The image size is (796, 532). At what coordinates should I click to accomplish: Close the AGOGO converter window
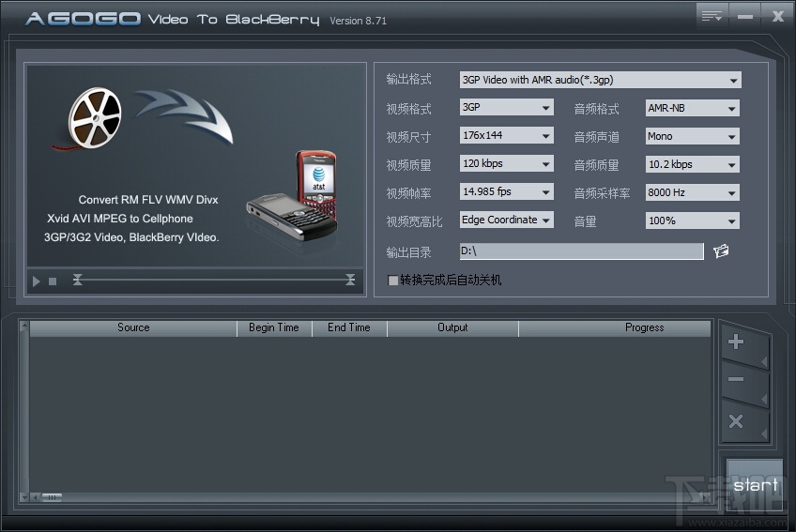[x=777, y=16]
